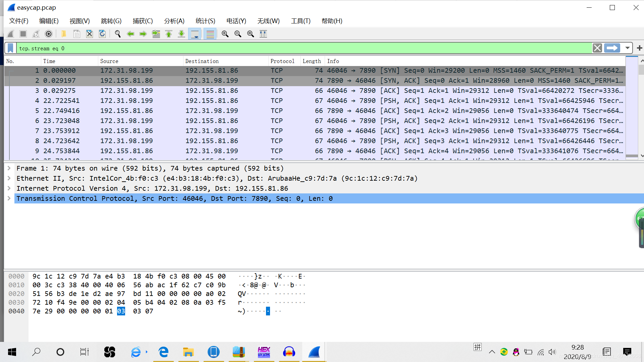Image resolution: width=644 pixels, height=362 pixels.
Task: Select packet 7 with time 23.753912
Action: [x=315, y=131]
